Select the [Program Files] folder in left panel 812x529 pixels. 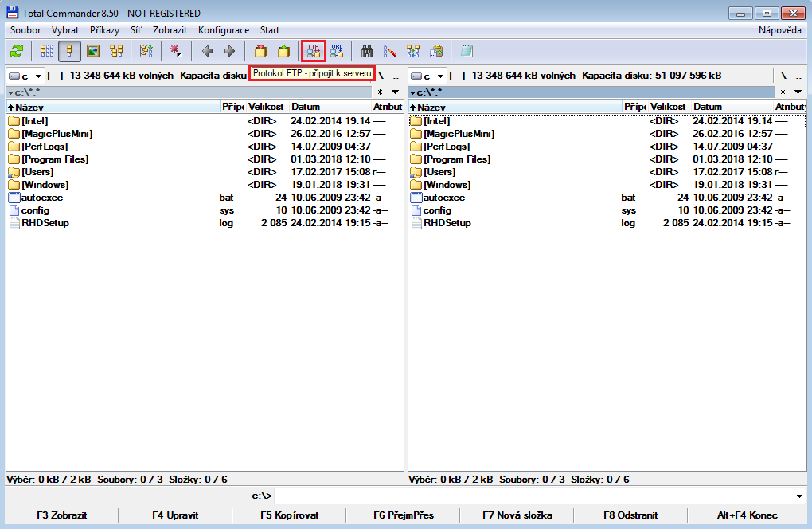tap(55, 159)
